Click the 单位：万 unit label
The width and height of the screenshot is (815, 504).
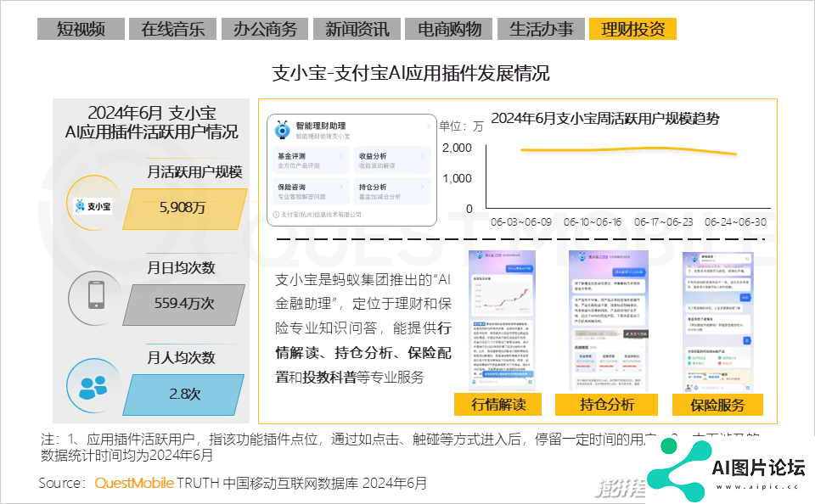click(x=461, y=126)
